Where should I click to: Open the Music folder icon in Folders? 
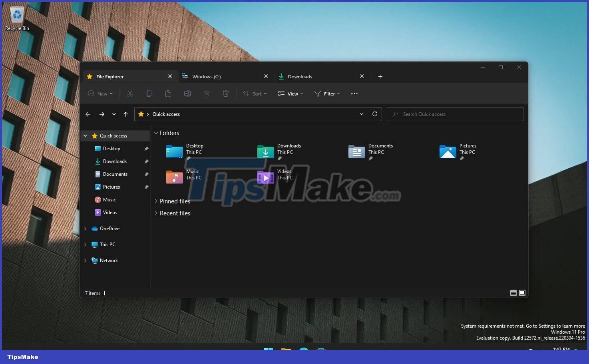coord(175,177)
